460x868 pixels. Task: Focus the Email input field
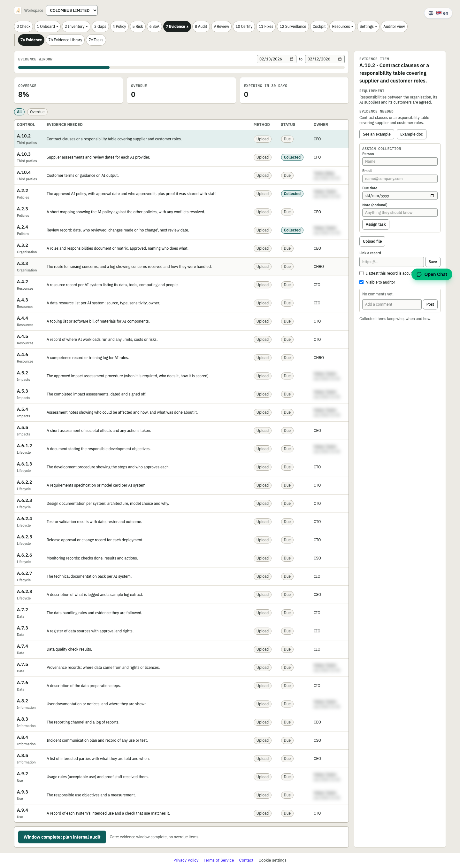pyautogui.click(x=400, y=179)
